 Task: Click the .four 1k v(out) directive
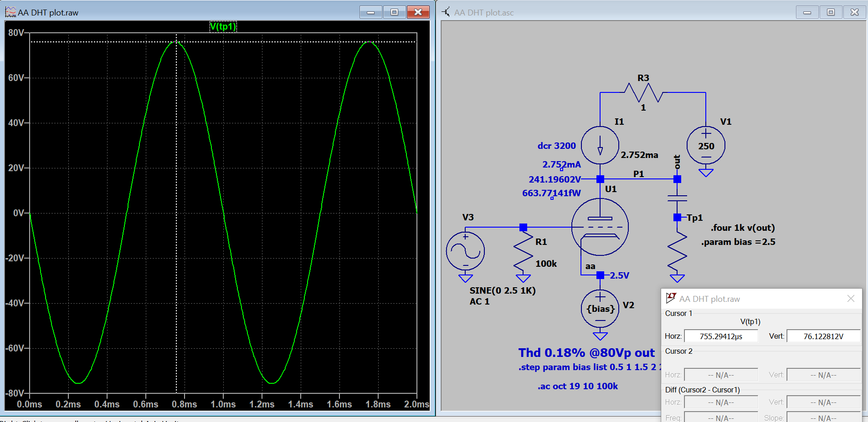click(x=743, y=228)
